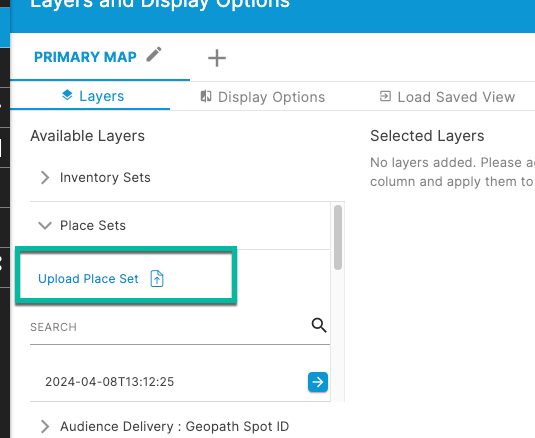Add 2024-04-08T13:12:25 set with arrow button
This screenshot has height=438, width=535.
pyautogui.click(x=318, y=382)
